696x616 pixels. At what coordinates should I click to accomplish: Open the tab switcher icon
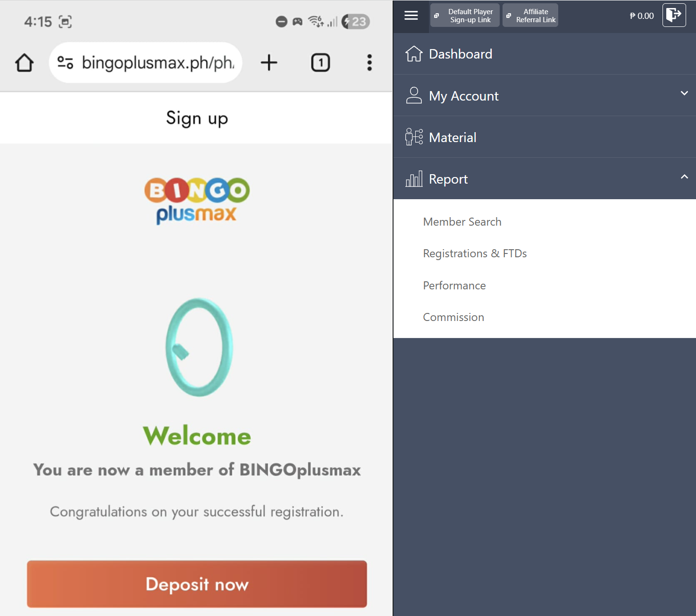pyautogui.click(x=320, y=63)
